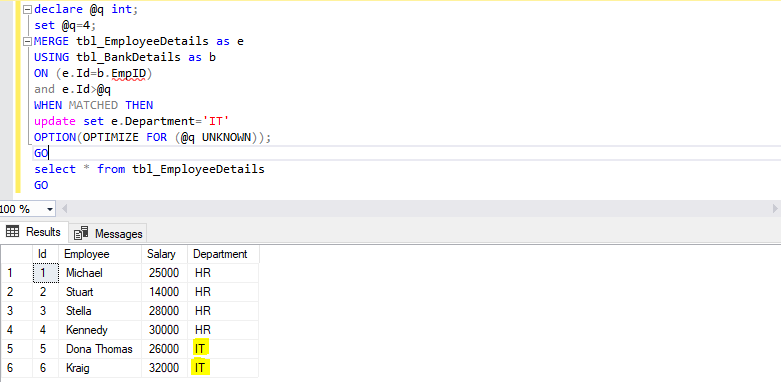Select the Dona Thomas employee cell
The image size is (781, 382).
(x=100, y=349)
